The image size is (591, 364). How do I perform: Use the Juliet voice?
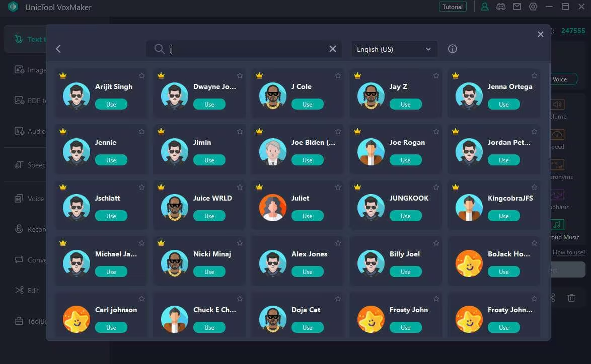tap(307, 216)
